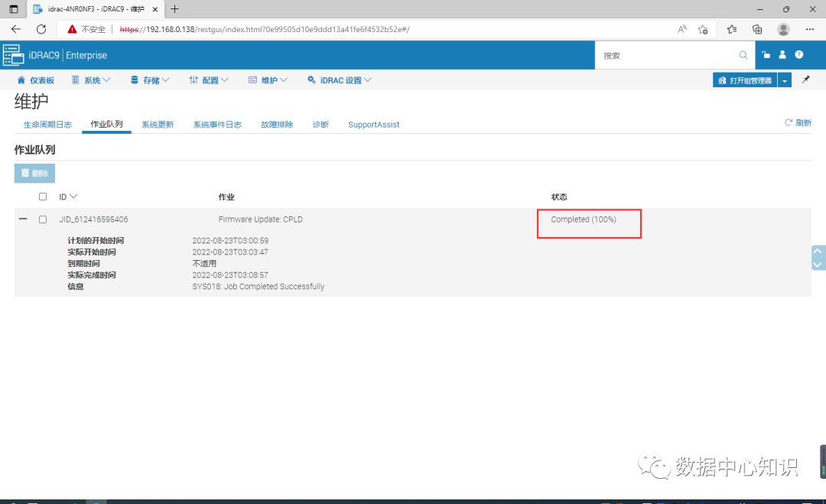Click the search magnifier icon

743,55
